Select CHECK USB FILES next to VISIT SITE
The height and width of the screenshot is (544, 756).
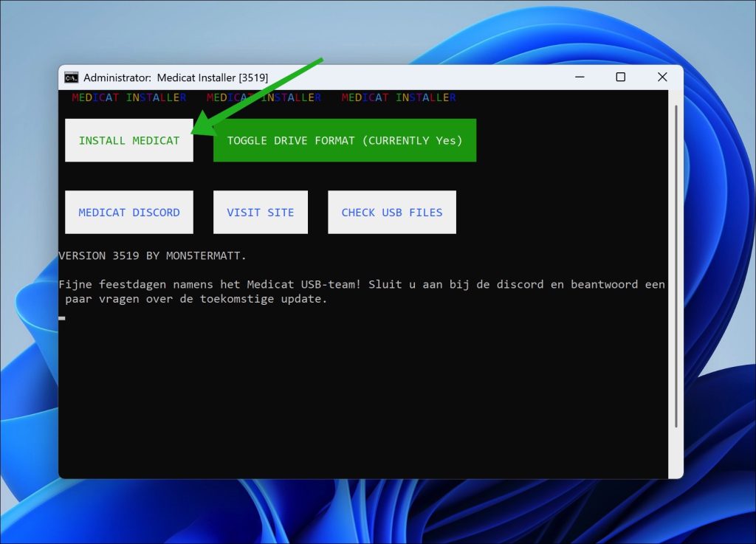tap(391, 212)
